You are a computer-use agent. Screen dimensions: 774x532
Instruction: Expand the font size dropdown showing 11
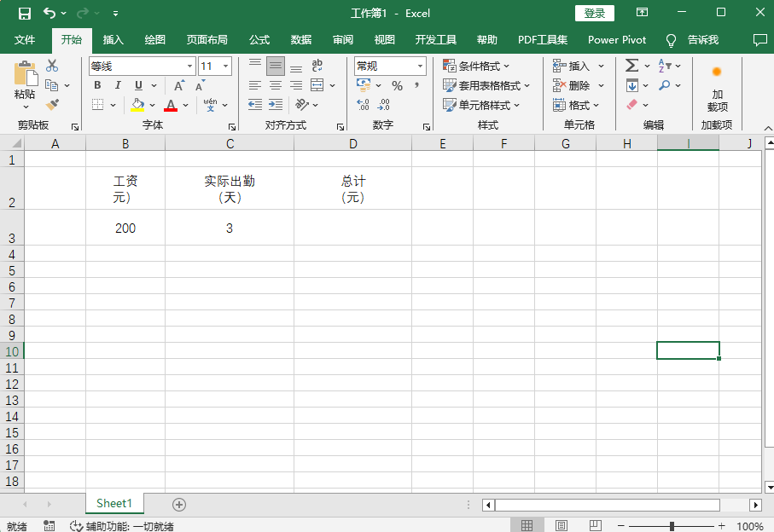point(225,66)
